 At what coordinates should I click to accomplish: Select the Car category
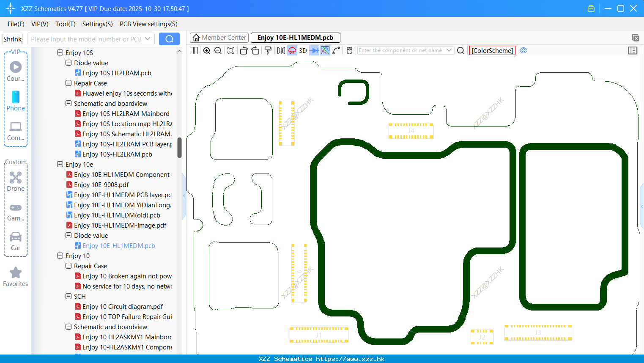16,241
